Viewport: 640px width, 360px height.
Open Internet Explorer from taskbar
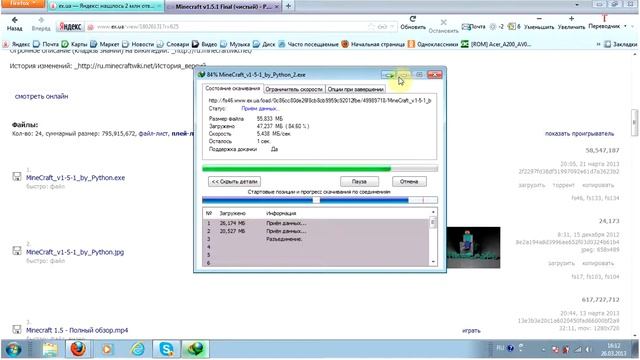point(138,350)
